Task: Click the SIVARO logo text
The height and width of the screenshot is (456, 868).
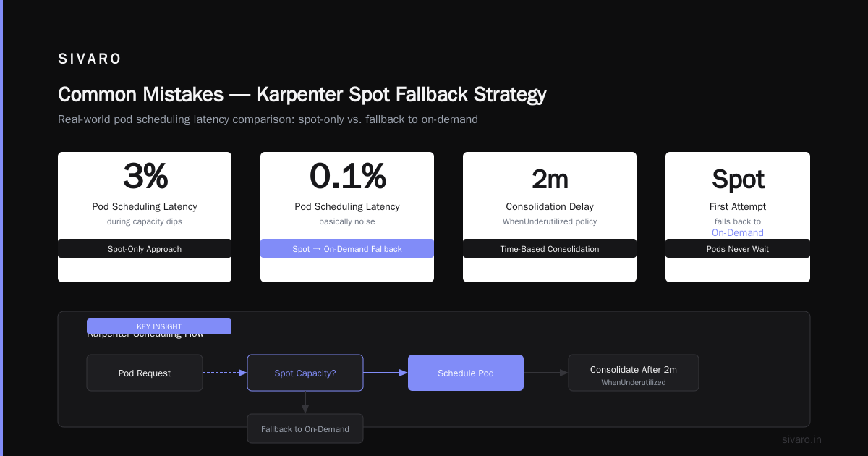Action: [x=90, y=59]
